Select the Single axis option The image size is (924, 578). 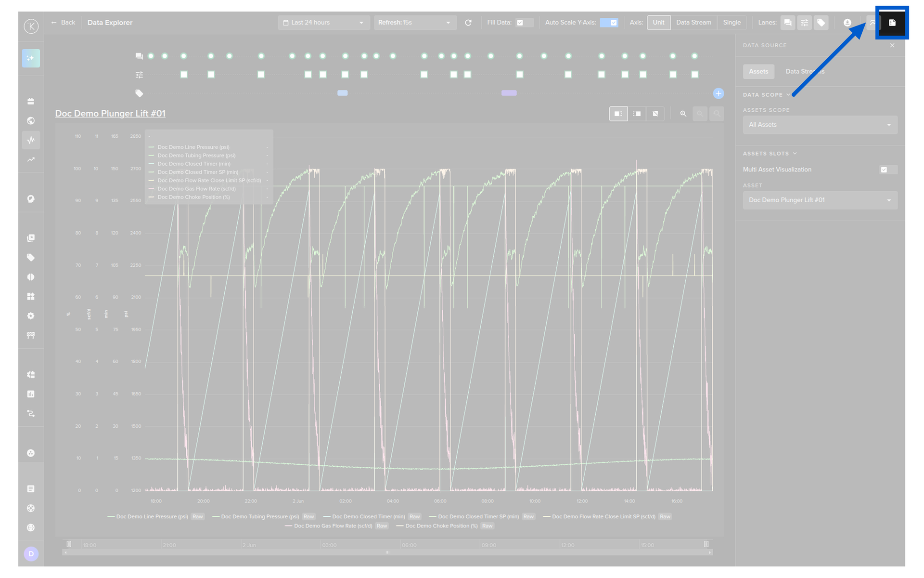(731, 23)
